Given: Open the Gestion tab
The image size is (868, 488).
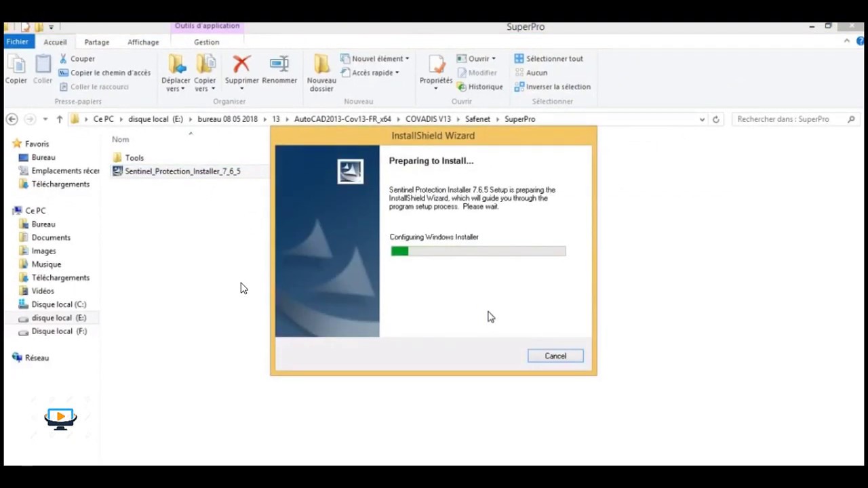Looking at the screenshot, I should click(x=206, y=42).
